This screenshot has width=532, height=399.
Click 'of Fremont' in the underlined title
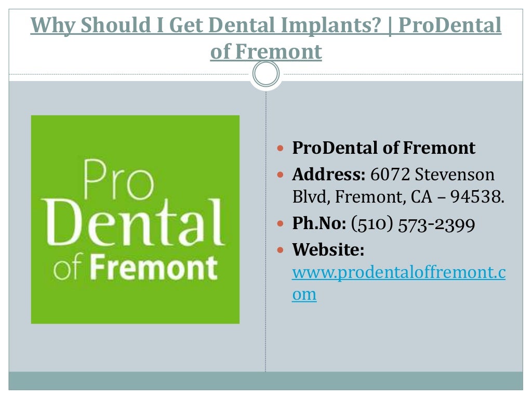[266, 51]
